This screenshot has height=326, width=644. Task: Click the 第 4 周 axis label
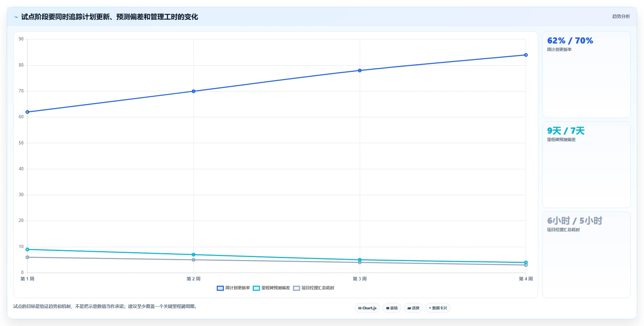(x=526, y=279)
